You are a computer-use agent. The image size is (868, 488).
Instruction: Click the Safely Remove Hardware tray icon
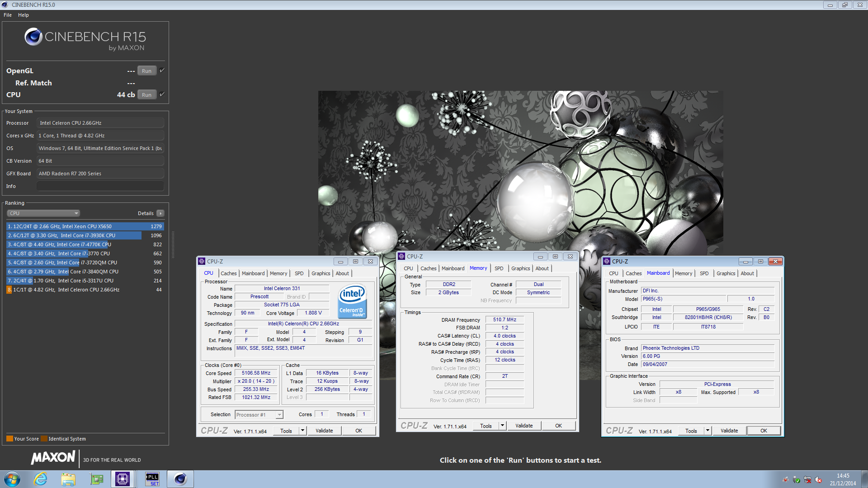click(x=797, y=480)
